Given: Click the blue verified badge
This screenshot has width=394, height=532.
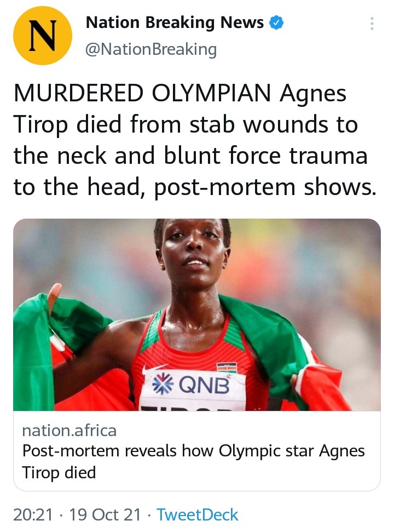Looking at the screenshot, I should (x=276, y=22).
